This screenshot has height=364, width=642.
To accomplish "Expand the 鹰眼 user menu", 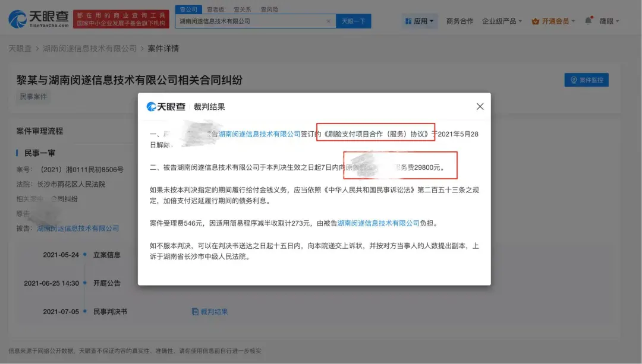I will pyautogui.click(x=609, y=21).
